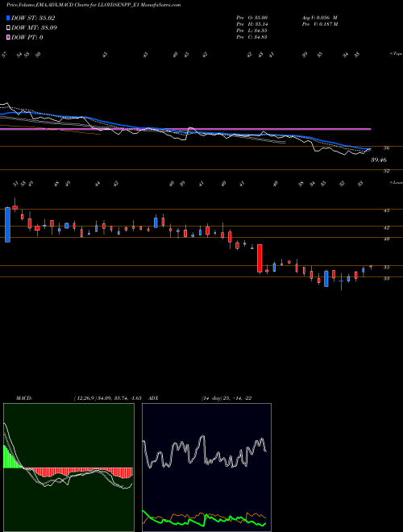Click the 'Pre O: 35.09' value
403x532 pixels.
251,17
